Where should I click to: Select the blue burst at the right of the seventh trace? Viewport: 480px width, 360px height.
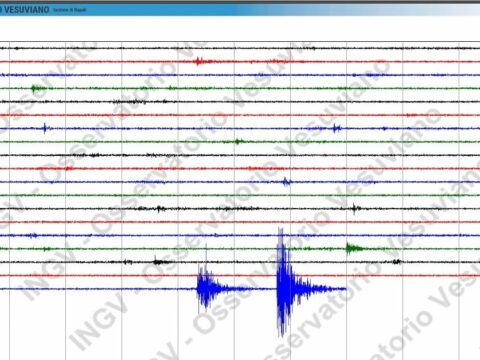pyautogui.click(x=337, y=128)
